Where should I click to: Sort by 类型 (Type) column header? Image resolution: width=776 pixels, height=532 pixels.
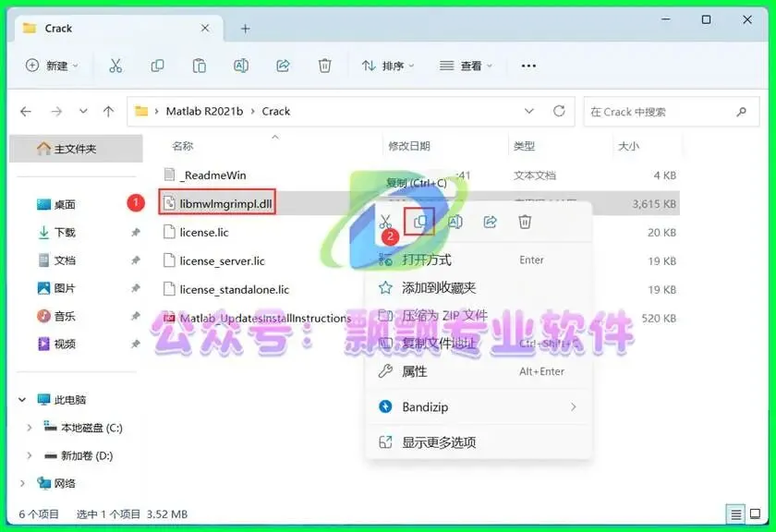524,146
